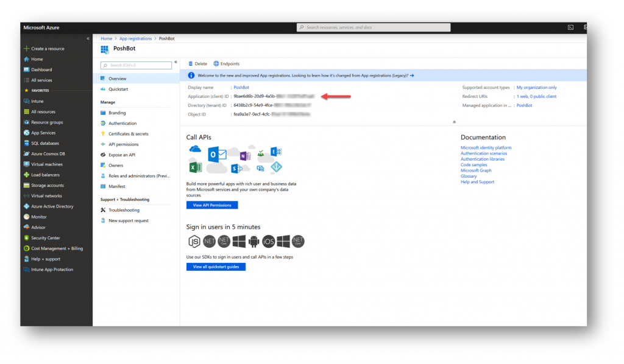The width and height of the screenshot is (624, 364).
Task: Open Cloud Shell from the top bar
Action: coord(570,27)
